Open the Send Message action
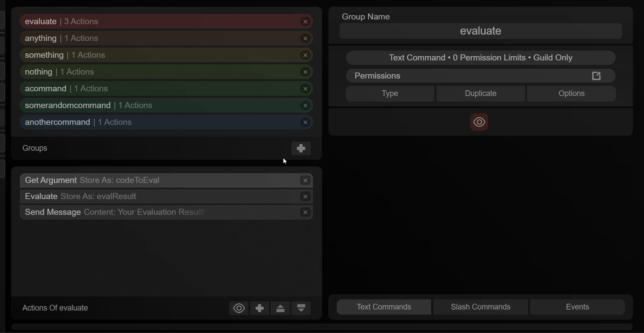 click(x=166, y=212)
